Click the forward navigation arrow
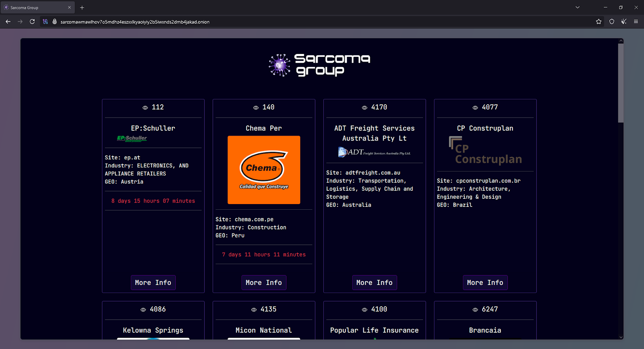The width and height of the screenshot is (644, 349). click(20, 22)
